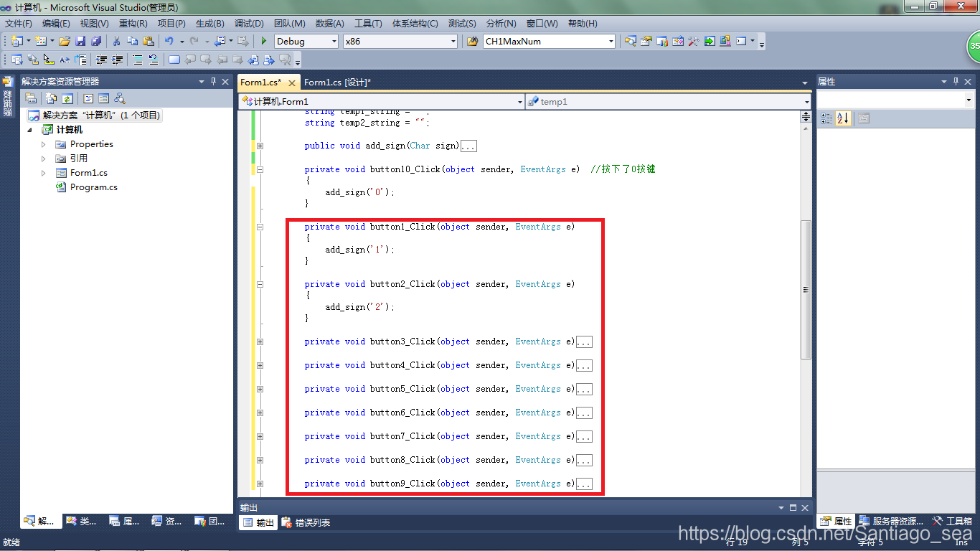Select the 输出 tab at the bottom

tap(258, 522)
